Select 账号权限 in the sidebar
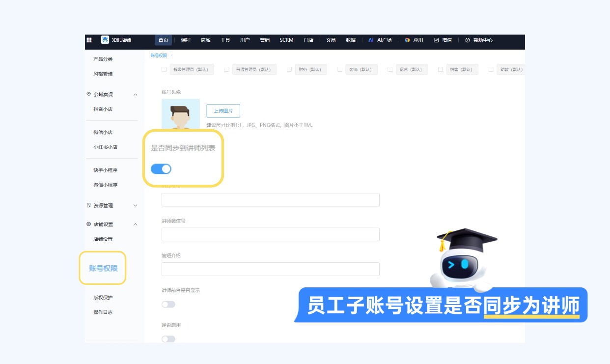Viewport: 610px width, 364px height. point(103,268)
